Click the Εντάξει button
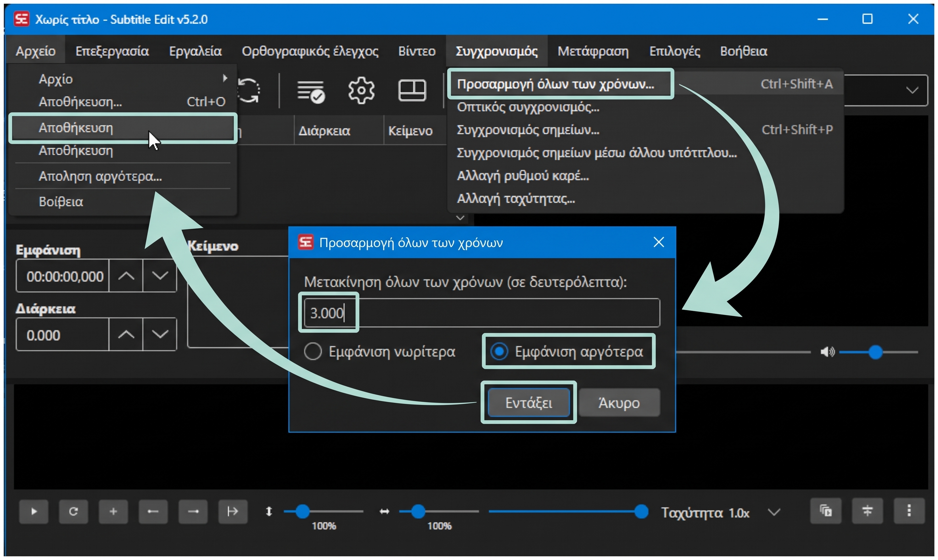 point(529,402)
